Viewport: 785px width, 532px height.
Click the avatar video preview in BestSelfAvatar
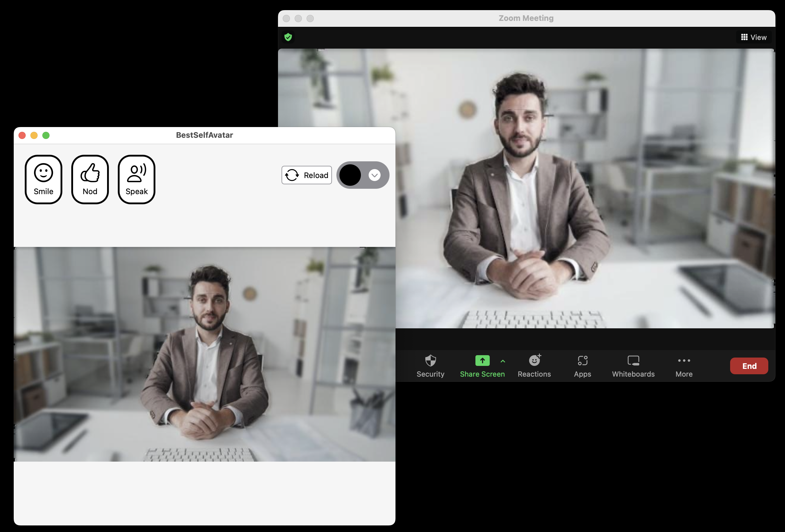204,354
